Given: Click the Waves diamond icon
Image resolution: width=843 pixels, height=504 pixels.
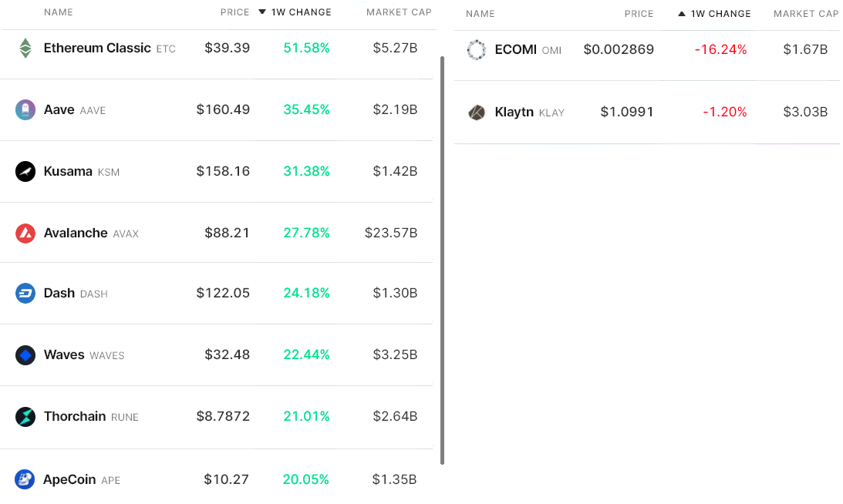Looking at the screenshot, I should pyautogui.click(x=25, y=355).
